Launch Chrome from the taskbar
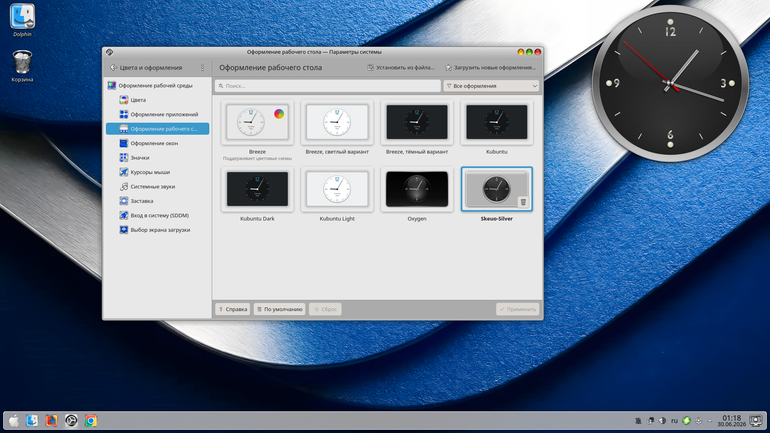770x433 pixels. point(91,421)
